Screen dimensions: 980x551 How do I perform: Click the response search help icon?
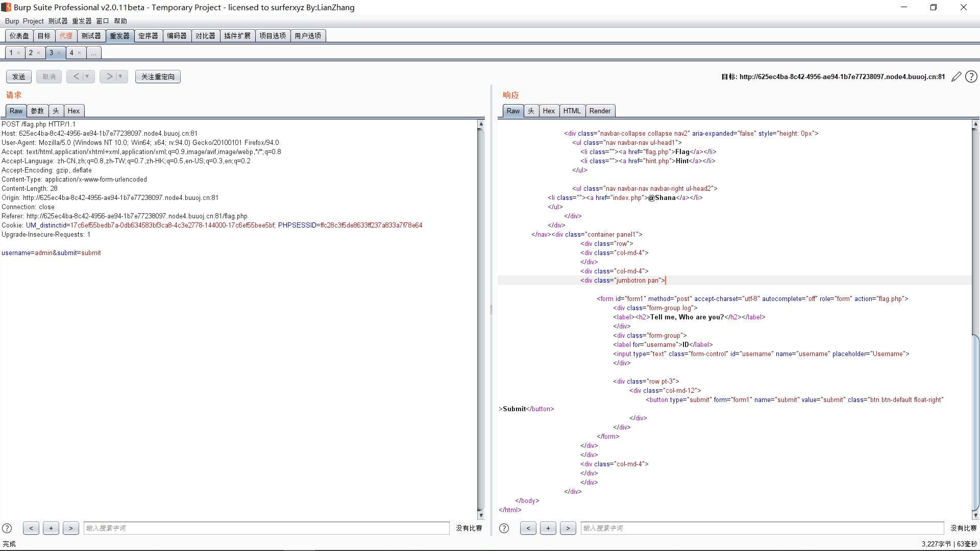pyautogui.click(x=504, y=528)
